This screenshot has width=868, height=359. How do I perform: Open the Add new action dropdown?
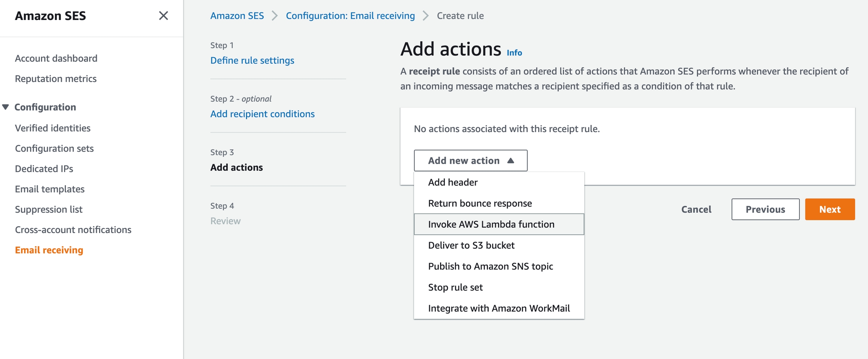click(471, 161)
